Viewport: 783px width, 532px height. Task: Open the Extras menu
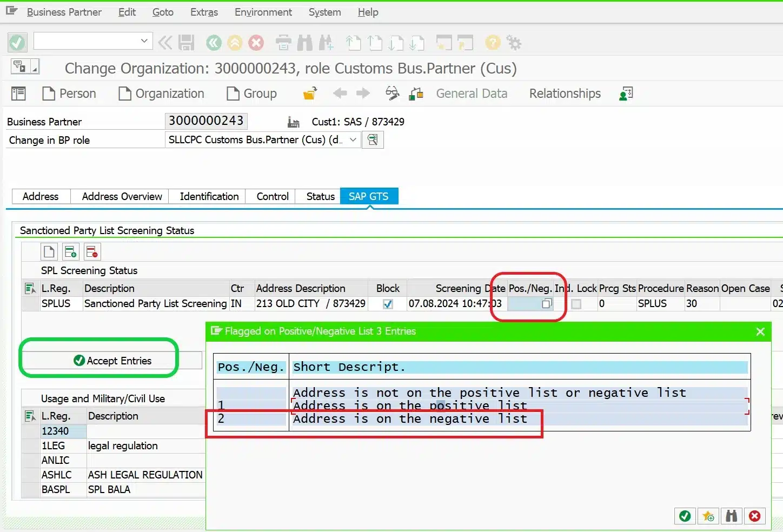204,12
